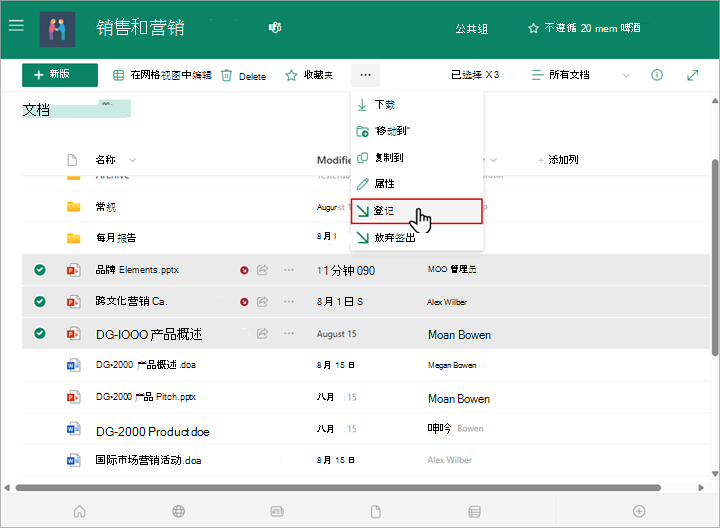Viewport: 720px width, 528px height.
Task: Open 国际市场营销活动.doa file name
Action: click(x=148, y=460)
